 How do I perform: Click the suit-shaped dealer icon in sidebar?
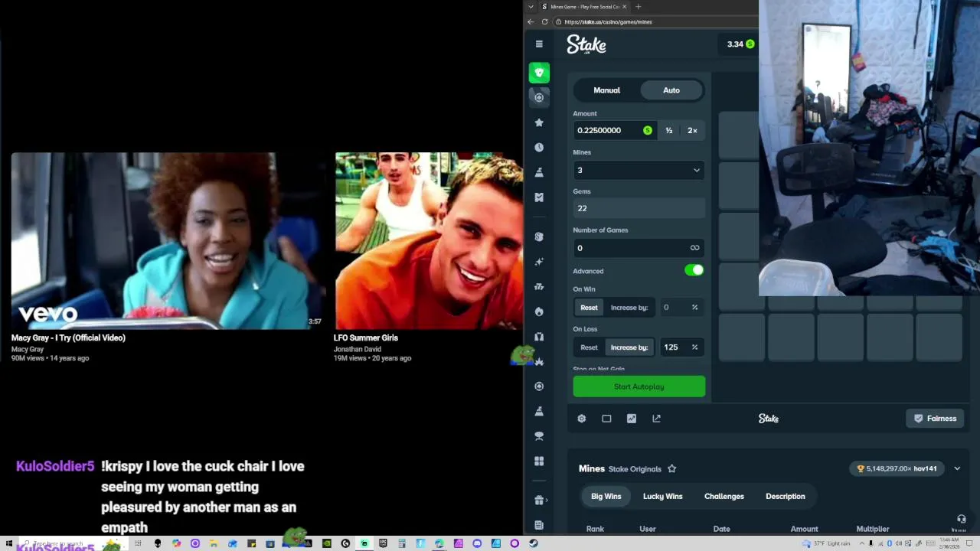[539, 337]
